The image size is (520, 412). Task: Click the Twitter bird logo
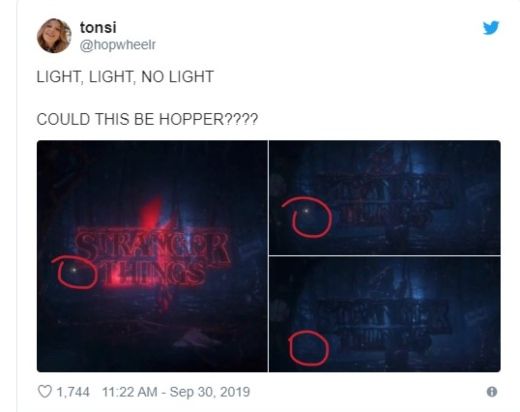[x=491, y=28]
